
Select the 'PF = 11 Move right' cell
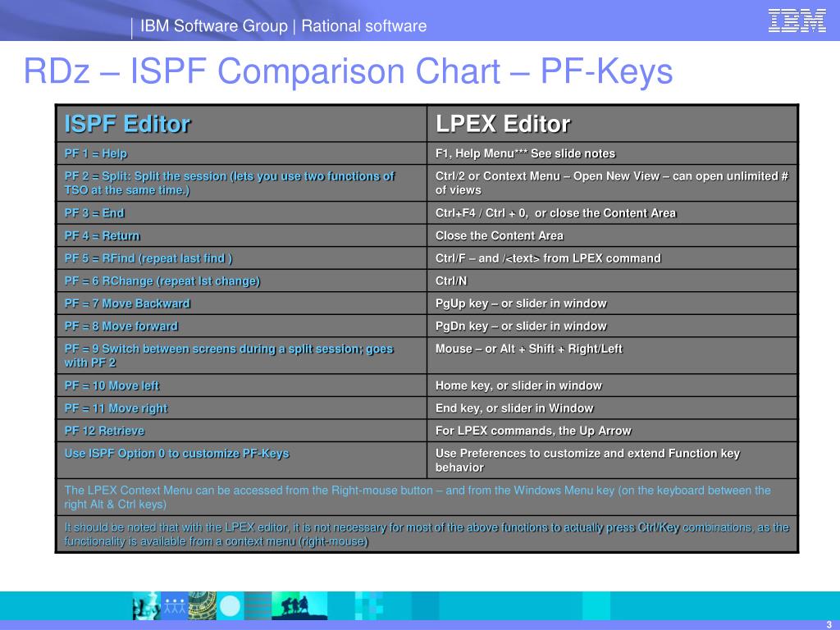click(242, 409)
